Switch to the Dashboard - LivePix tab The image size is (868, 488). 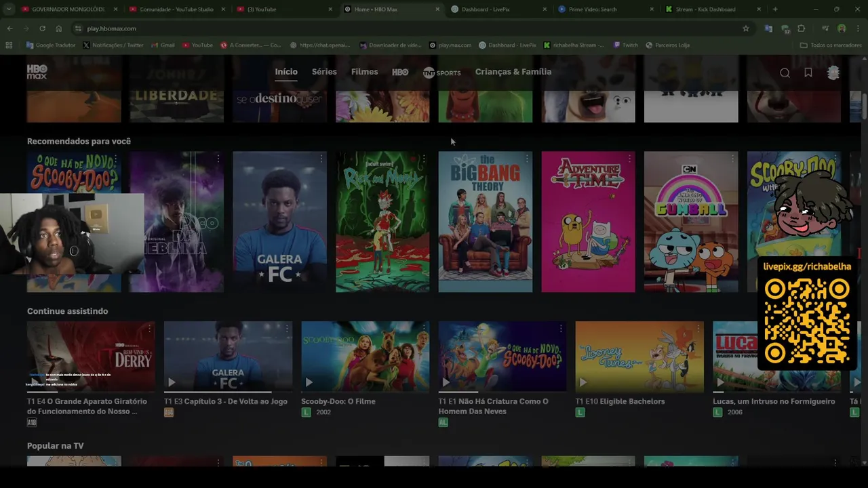point(499,9)
